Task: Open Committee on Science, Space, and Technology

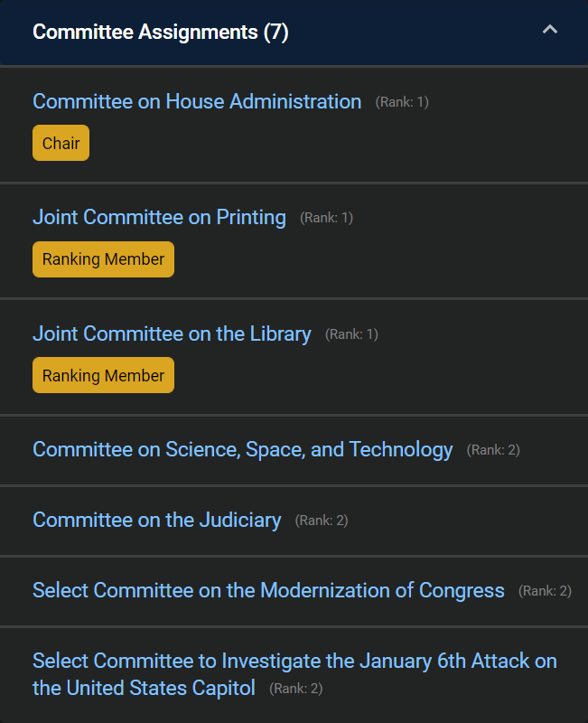Action: point(242,449)
